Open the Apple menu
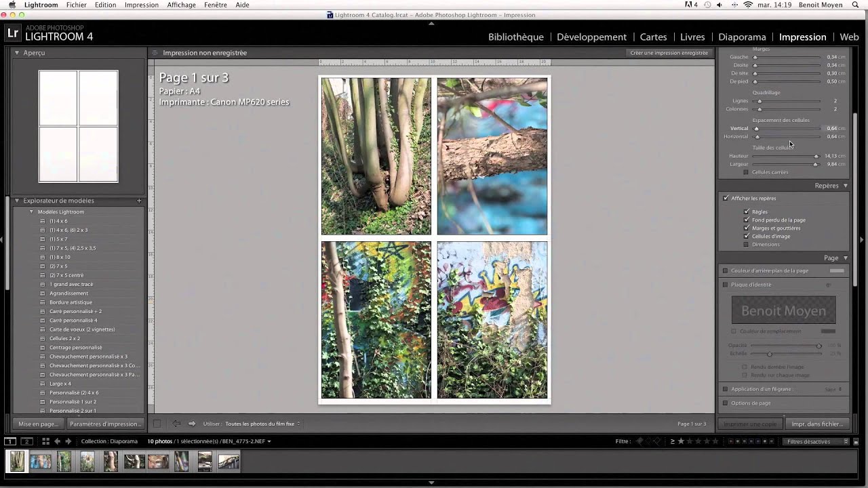 tap(12, 5)
